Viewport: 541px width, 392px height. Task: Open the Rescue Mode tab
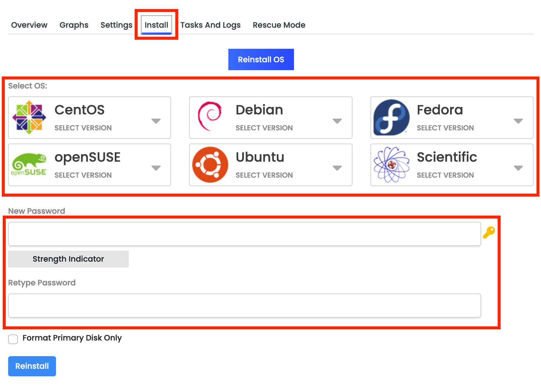[x=279, y=25]
